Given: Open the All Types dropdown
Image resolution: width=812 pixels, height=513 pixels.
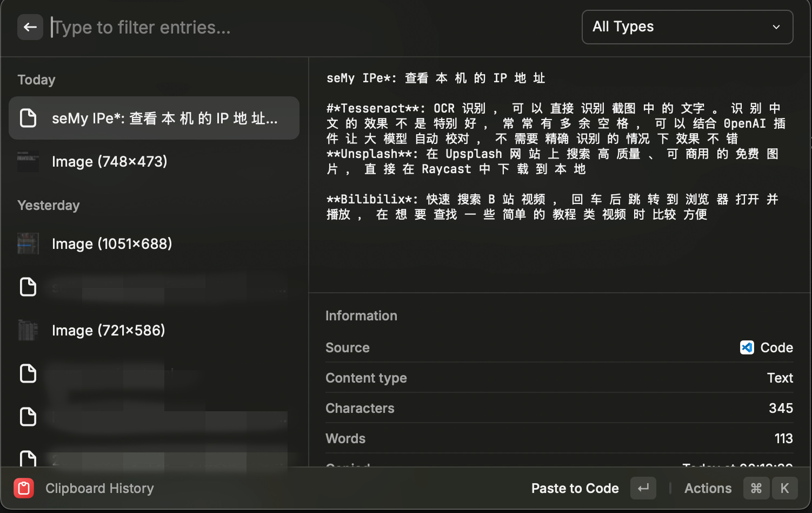Looking at the screenshot, I should point(687,27).
